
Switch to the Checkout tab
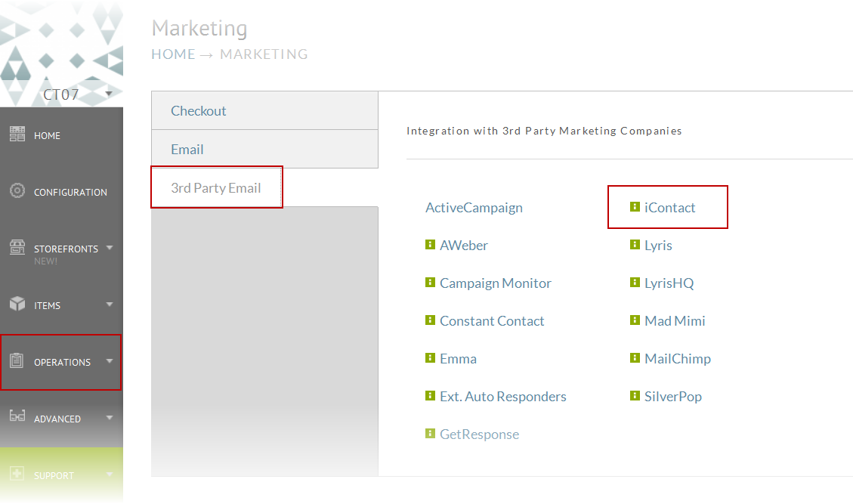click(x=264, y=110)
